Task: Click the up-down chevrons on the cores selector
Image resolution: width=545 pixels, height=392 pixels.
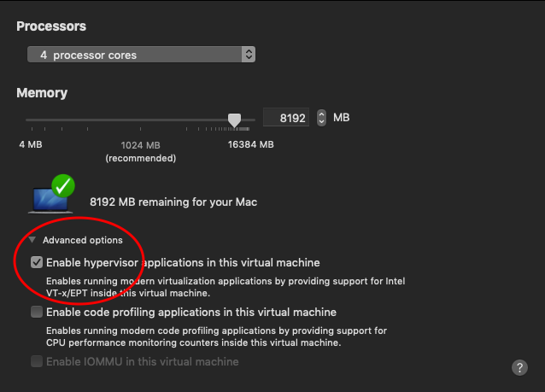Action: [x=249, y=55]
